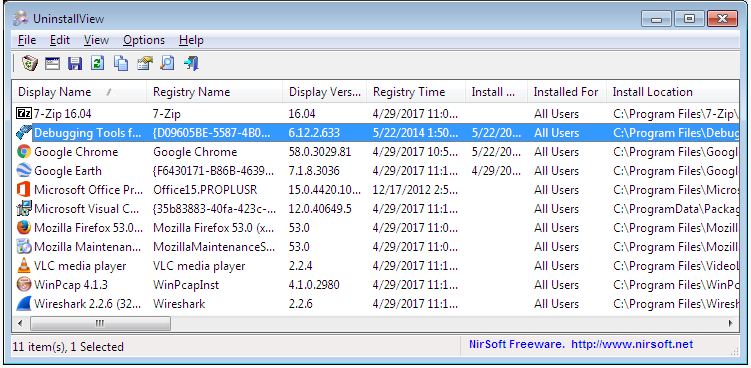Click the Copy selected items toolbar icon
The width and height of the screenshot is (751, 368).
click(x=121, y=63)
